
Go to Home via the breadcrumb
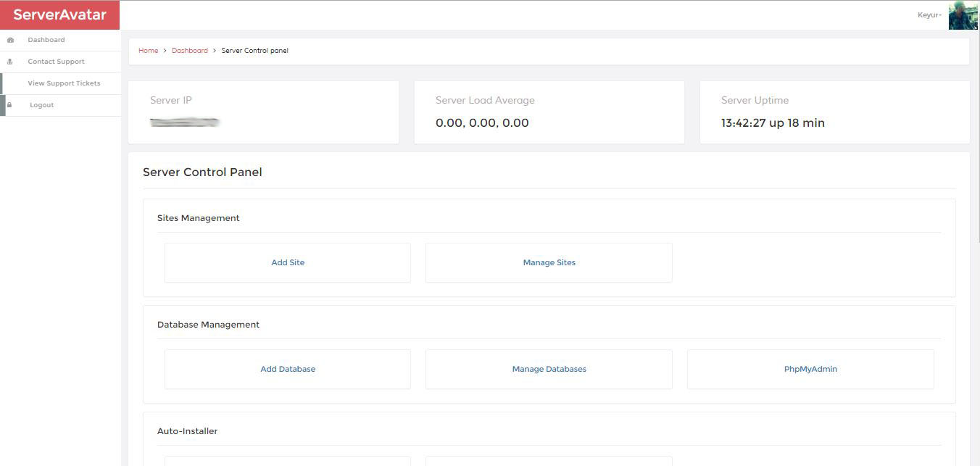pos(148,51)
